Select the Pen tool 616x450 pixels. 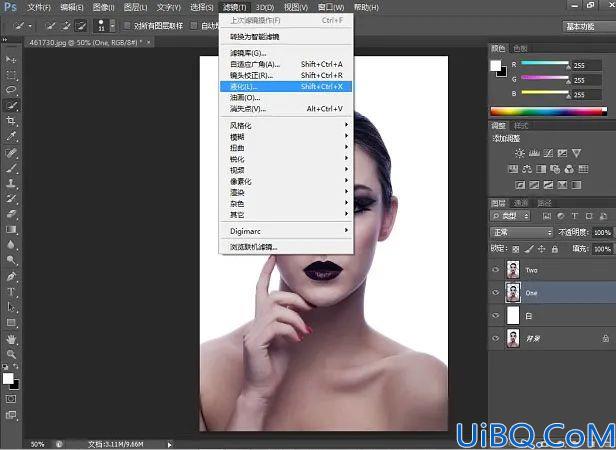click(x=11, y=277)
